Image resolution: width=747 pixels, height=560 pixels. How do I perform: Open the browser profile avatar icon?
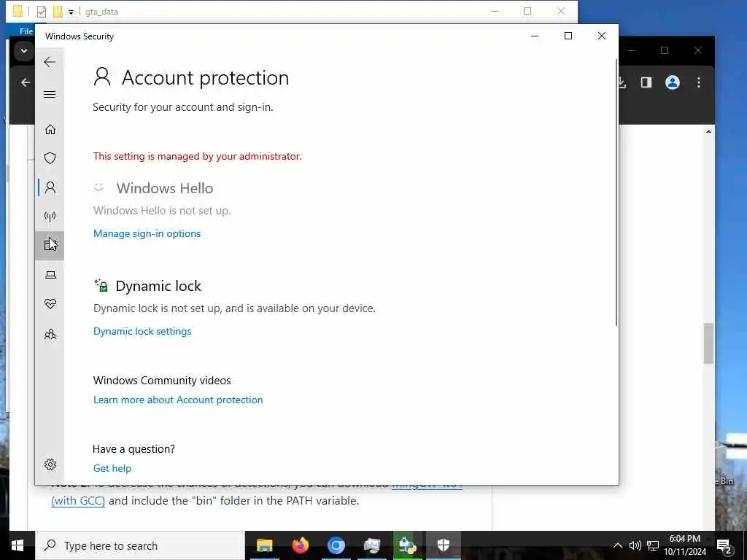coord(672,82)
